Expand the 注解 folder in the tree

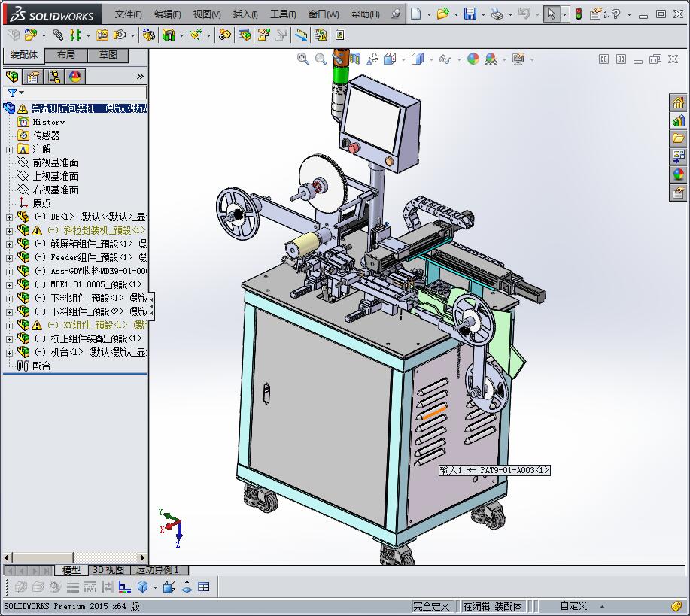[x=9, y=149]
